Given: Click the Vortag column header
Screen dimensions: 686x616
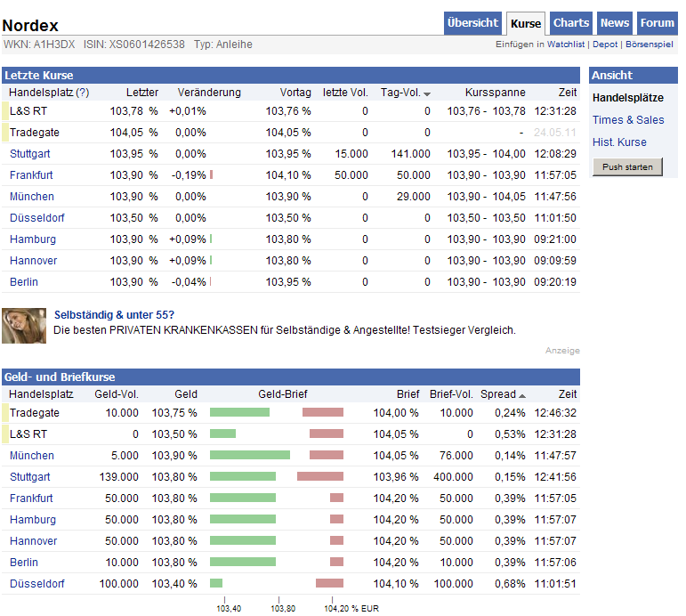Looking at the screenshot, I should tap(295, 93).
